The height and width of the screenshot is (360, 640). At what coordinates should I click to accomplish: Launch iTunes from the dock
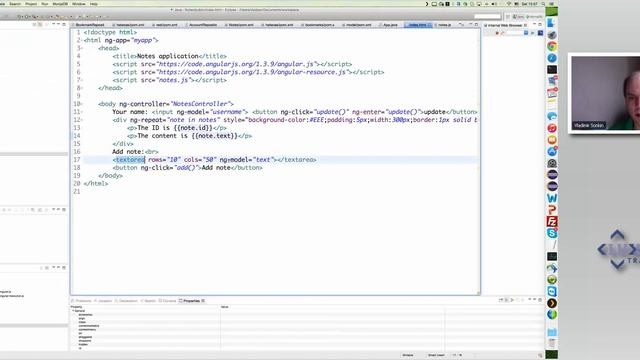pyautogui.click(x=552, y=128)
